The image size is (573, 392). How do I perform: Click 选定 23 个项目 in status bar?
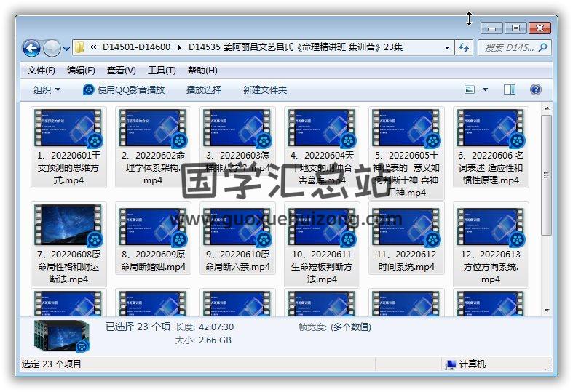tap(51, 364)
